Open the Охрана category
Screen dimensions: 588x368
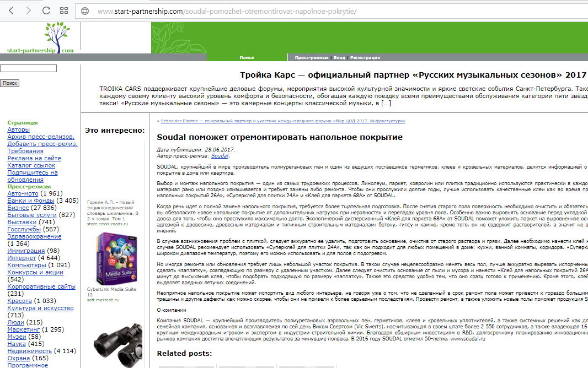[x=18, y=358]
